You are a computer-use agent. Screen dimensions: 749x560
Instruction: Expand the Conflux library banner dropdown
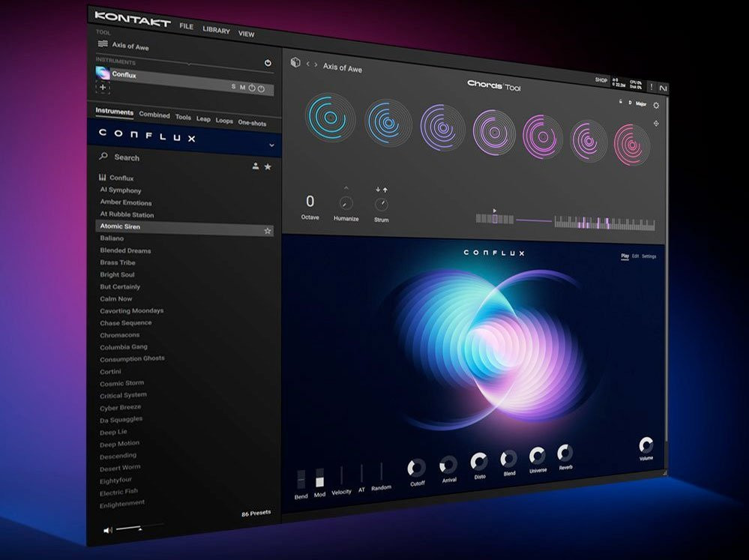click(271, 145)
